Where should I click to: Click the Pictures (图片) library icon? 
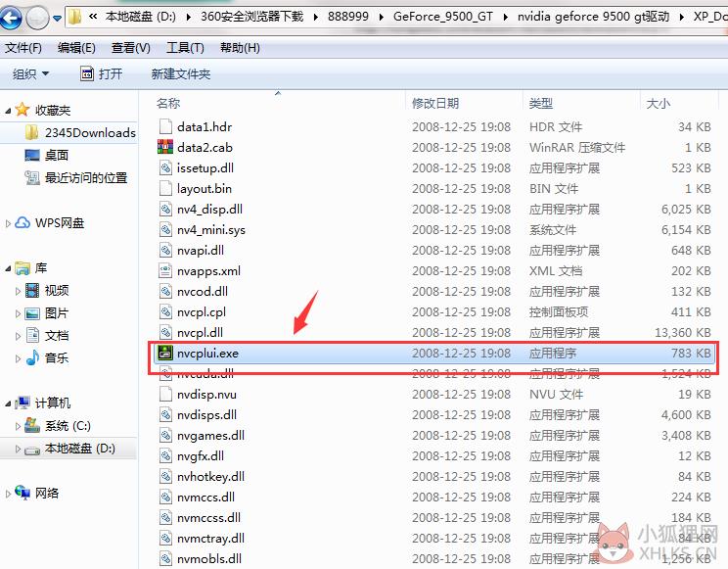32,313
